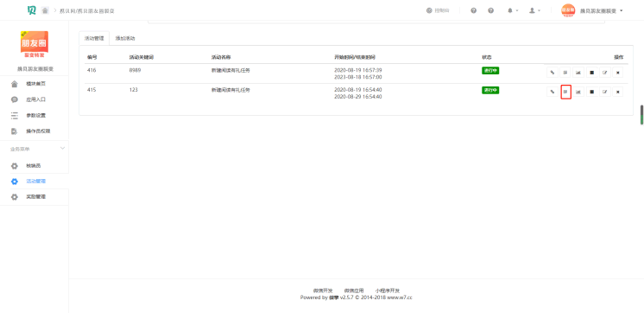Open 操作员权限 via the document sidebar icon
The image size is (644, 313).
(15, 131)
